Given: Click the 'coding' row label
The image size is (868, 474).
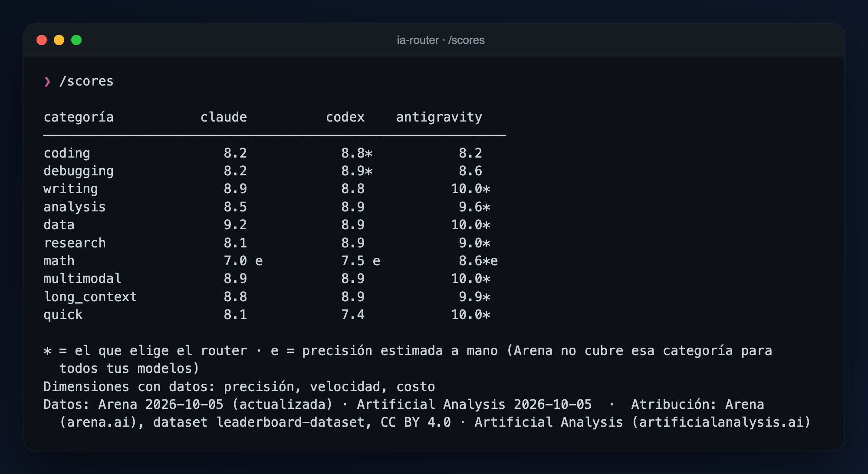Looking at the screenshot, I should (67, 153).
